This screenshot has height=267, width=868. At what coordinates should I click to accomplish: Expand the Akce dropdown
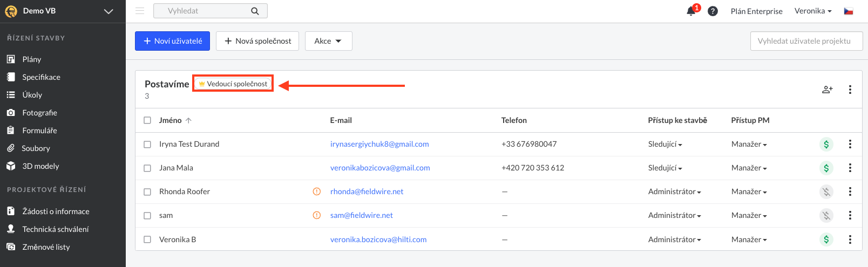(x=329, y=41)
